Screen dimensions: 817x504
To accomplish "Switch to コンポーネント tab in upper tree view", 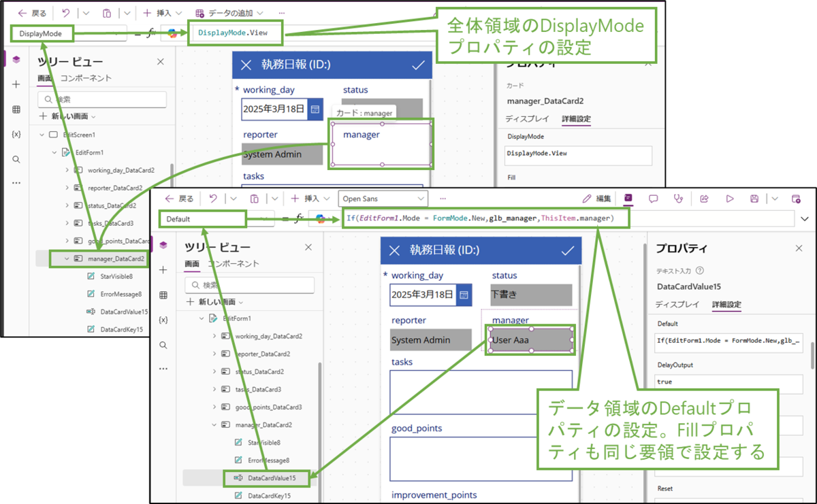I will point(86,78).
